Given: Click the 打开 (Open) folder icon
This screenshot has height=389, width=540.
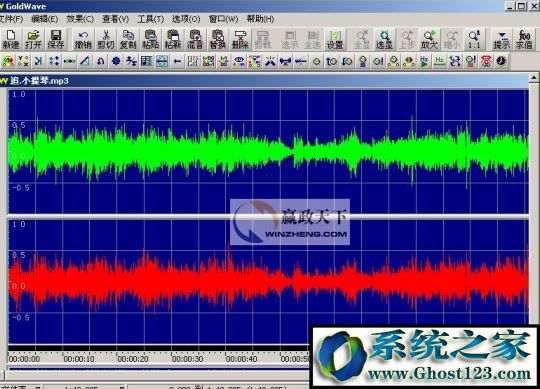Looking at the screenshot, I should pos(33,39).
